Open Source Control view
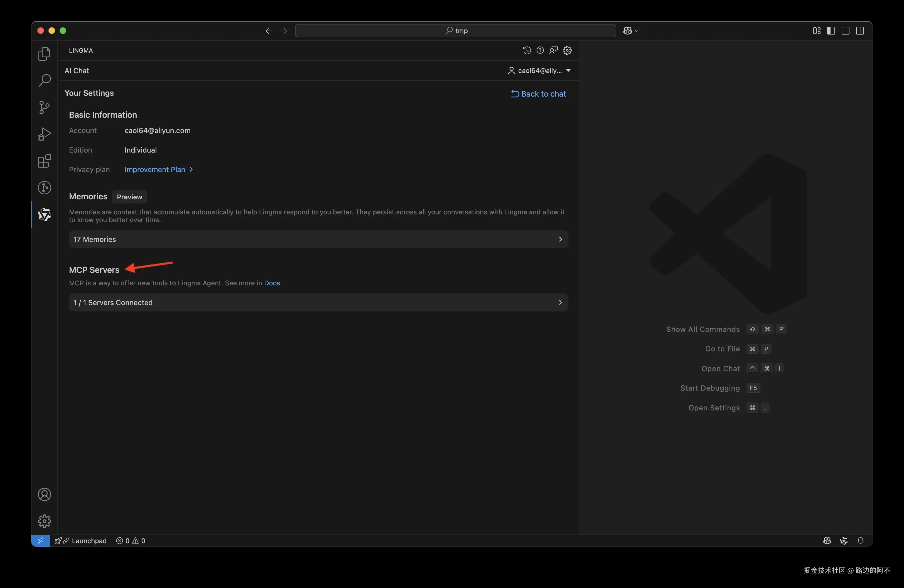 tap(45, 107)
